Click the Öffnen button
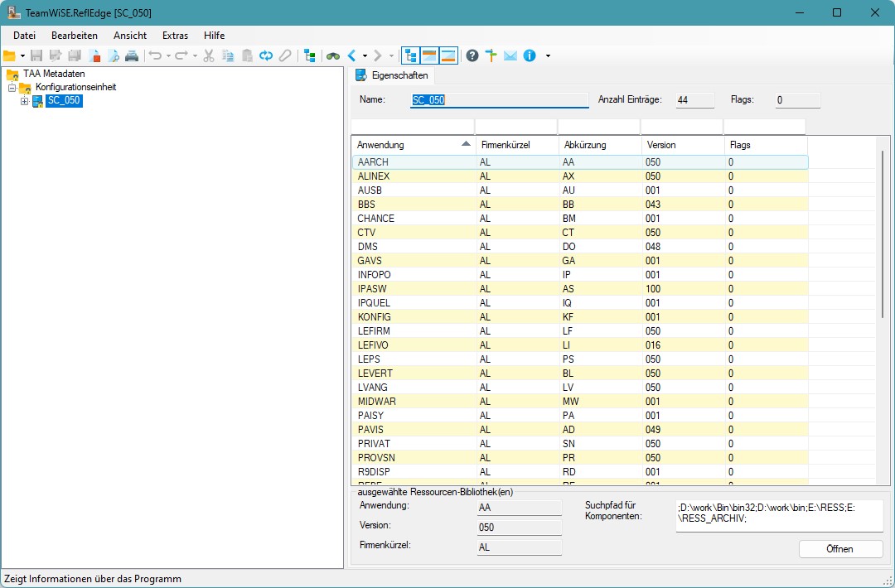Screen dimensions: 895x588 (839, 549)
